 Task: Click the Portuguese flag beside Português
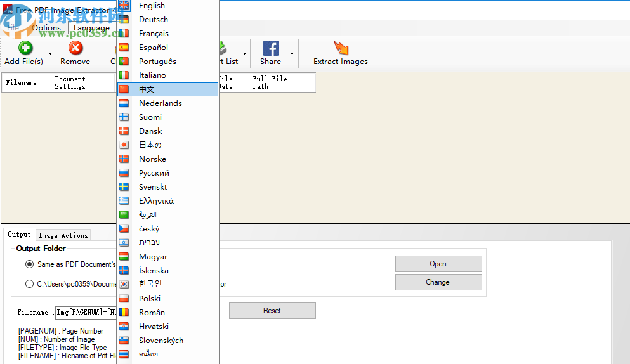[x=124, y=61]
